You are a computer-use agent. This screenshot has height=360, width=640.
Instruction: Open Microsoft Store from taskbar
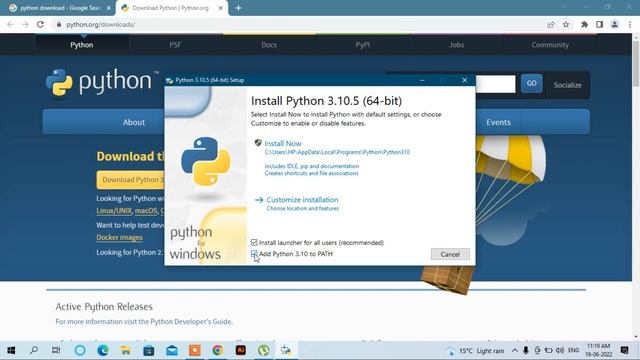(x=149, y=350)
